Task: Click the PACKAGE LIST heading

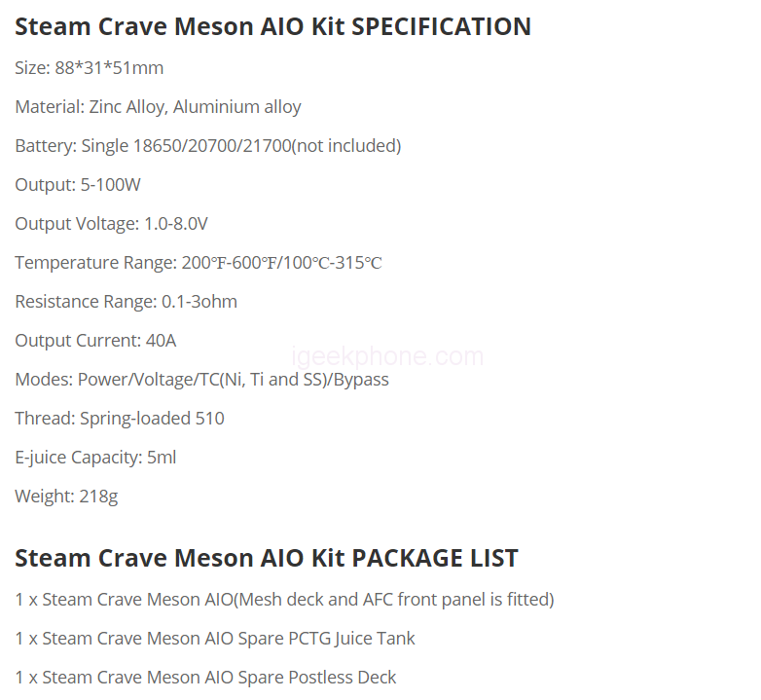Action: (x=266, y=558)
